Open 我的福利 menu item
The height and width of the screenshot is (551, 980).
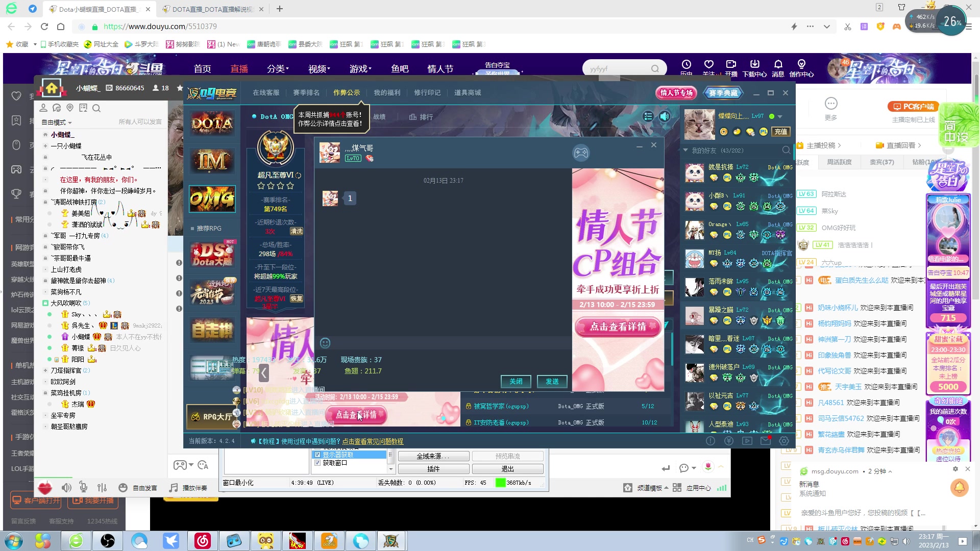point(387,93)
